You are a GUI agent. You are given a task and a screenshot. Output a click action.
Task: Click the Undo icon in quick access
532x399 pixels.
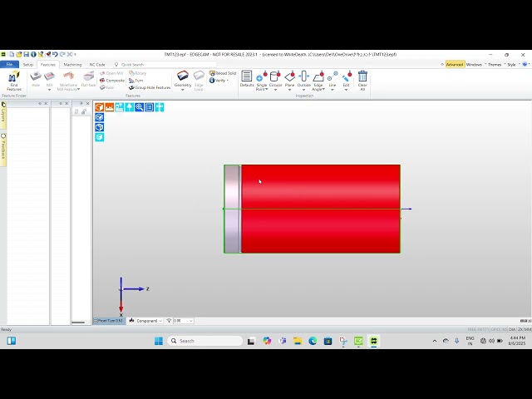click(55, 54)
